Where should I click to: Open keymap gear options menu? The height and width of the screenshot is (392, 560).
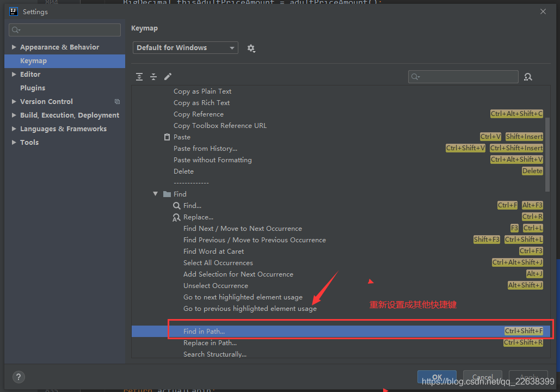pyautogui.click(x=251, y=48)
